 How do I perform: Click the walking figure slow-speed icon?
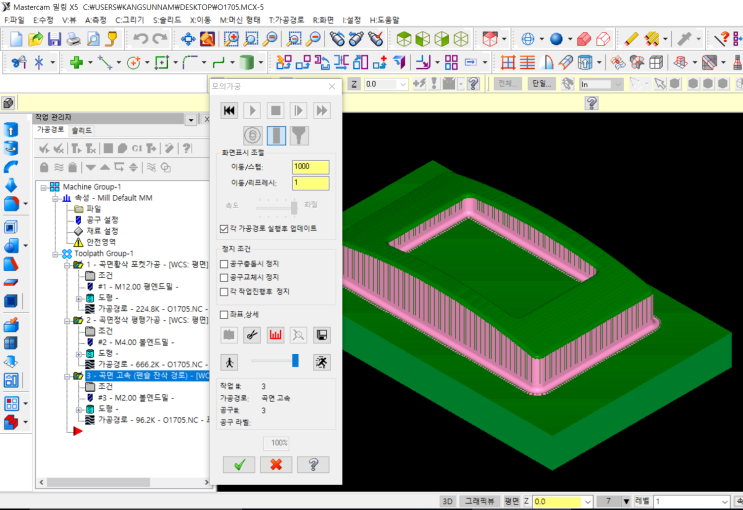[x=229, y=361]
